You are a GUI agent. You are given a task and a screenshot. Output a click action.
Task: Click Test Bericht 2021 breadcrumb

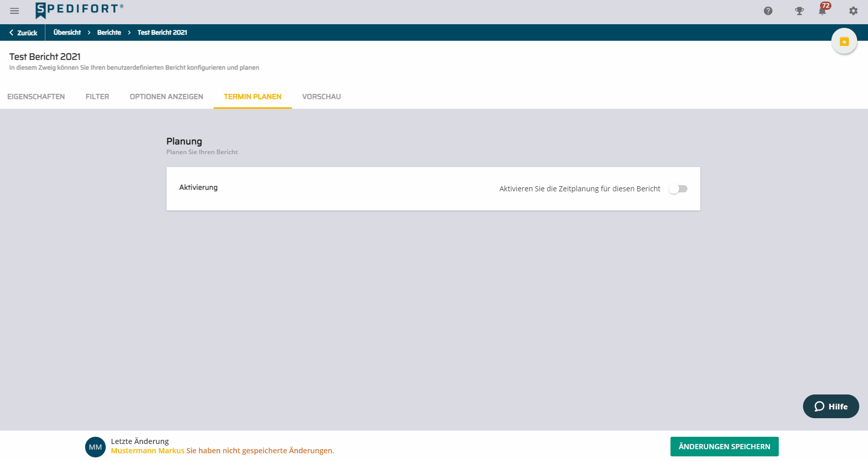pyautogui.click(x=162, y=32)
